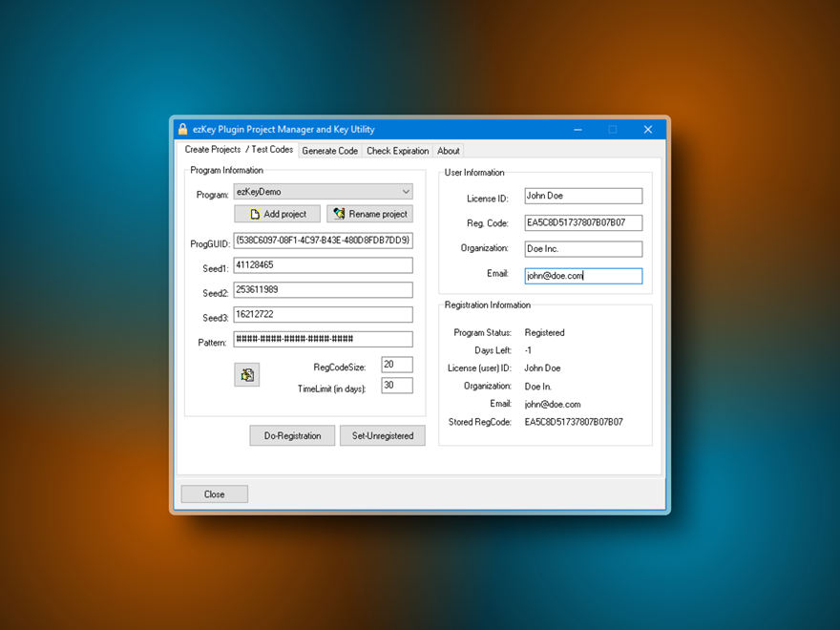Click the Rename project button
The width and height of the screenshot is (840, 630).
pyautogui.click(x=369, y=214)
